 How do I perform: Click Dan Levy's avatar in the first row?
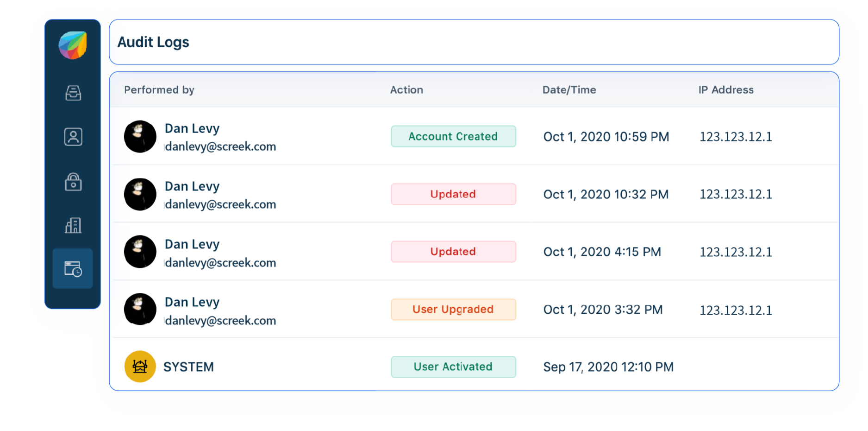[140, 136]
